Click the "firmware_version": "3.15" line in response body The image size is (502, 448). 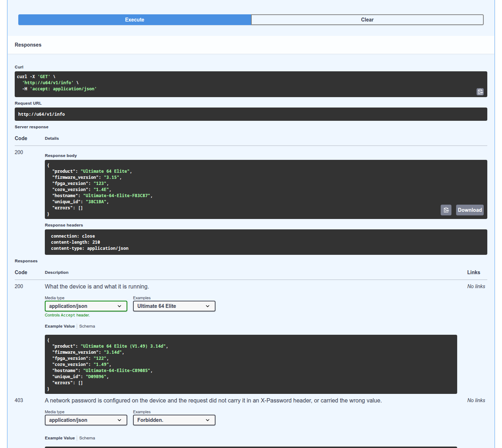point(87,177)
